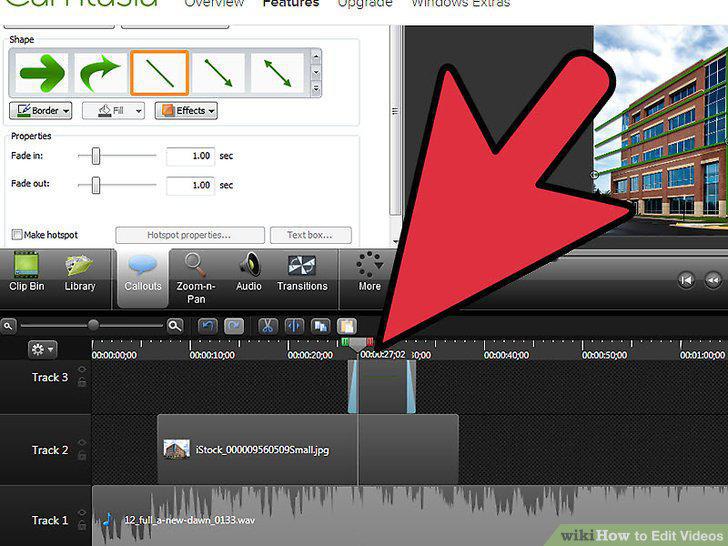Toggle the Track 1 visibility eye
Image resolution: width=728 pixels, height=546 pixels.
pyautogui.click(x=82, y=513)
